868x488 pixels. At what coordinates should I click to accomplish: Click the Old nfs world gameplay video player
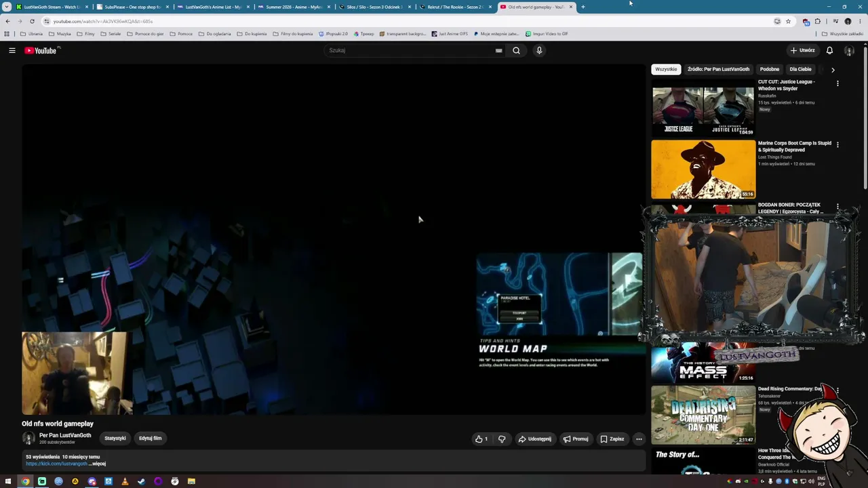(x=334, y=239)
